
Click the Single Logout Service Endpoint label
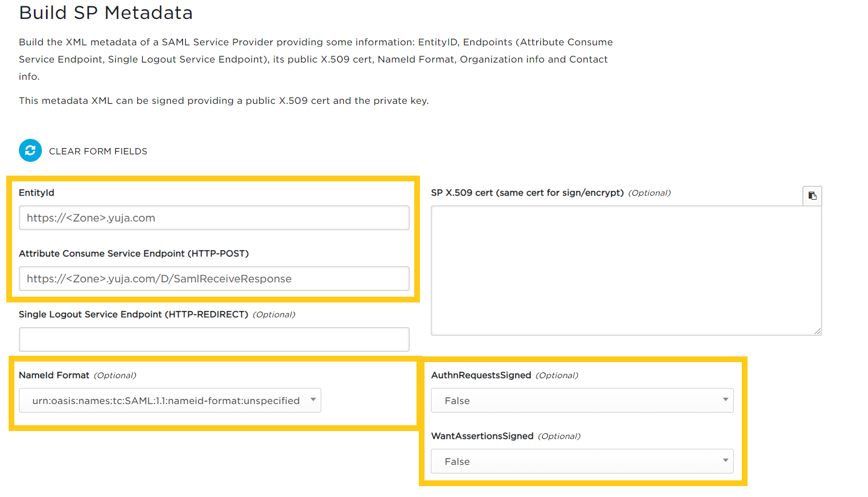click(134, 314)
